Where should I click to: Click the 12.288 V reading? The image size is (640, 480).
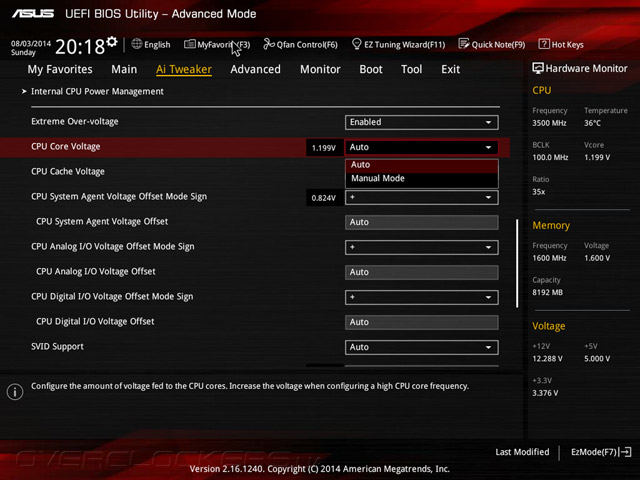click(547, 359)
